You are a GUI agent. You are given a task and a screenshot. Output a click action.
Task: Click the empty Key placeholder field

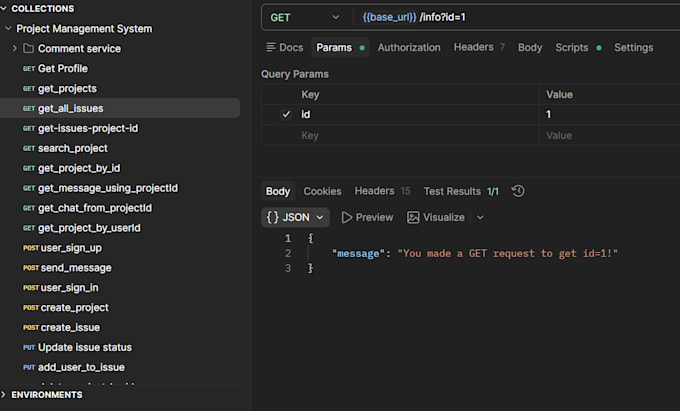(x=418, y=135)
